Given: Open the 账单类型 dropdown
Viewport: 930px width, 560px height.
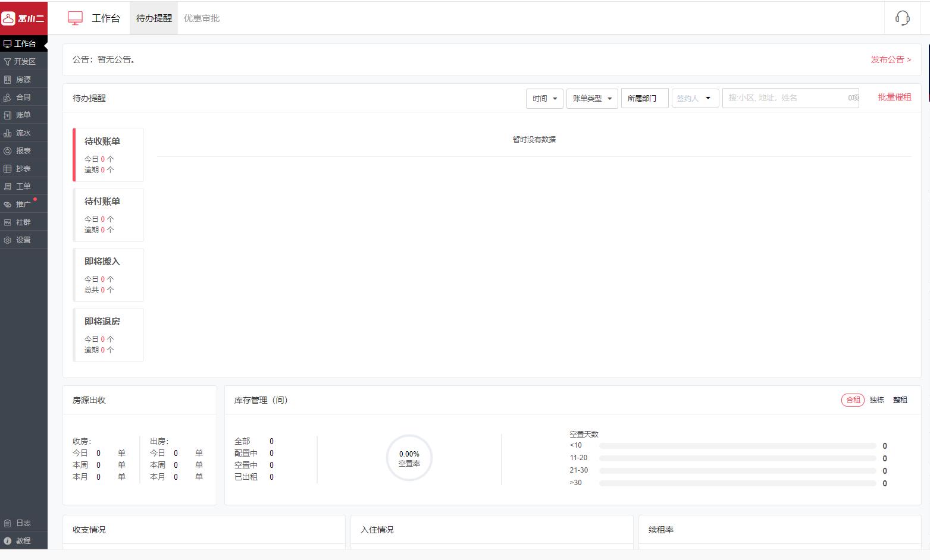Looking at the screenshot, I should (591, 98).
